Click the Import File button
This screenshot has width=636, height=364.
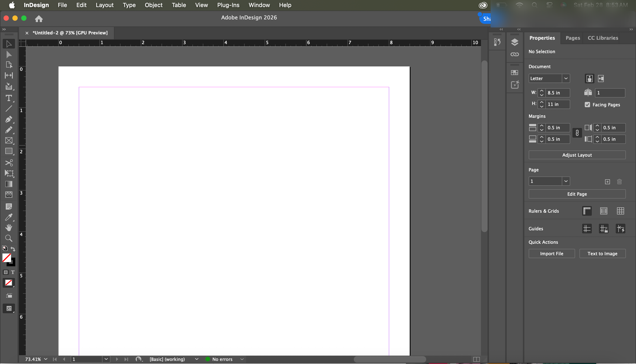point(551,253)
